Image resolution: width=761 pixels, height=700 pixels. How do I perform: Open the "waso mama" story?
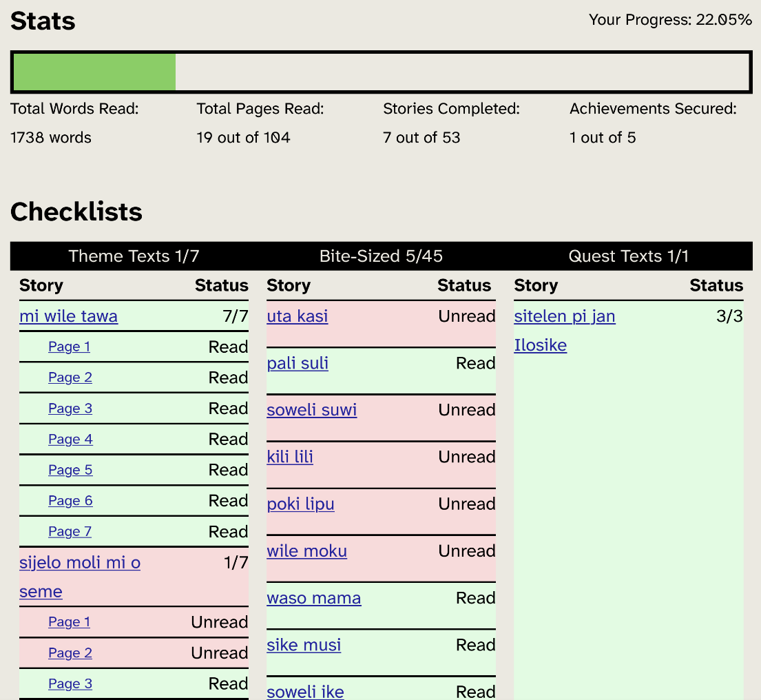pos(313,598)
